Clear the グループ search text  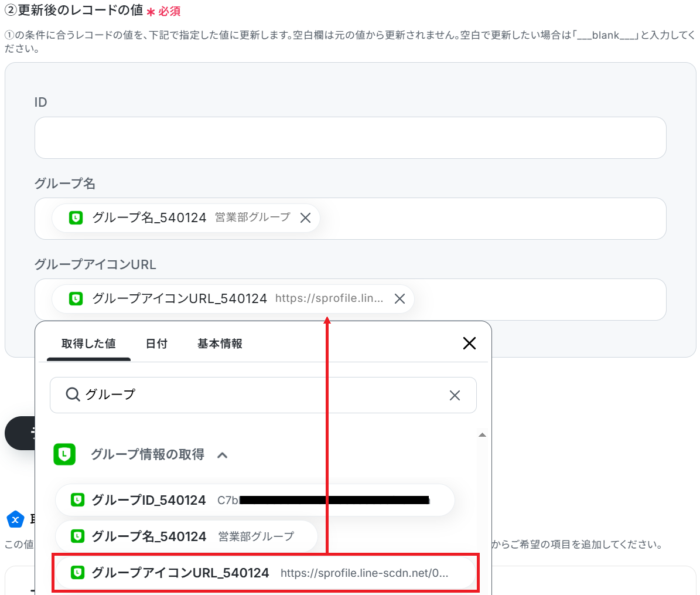(x=455, y=396)
